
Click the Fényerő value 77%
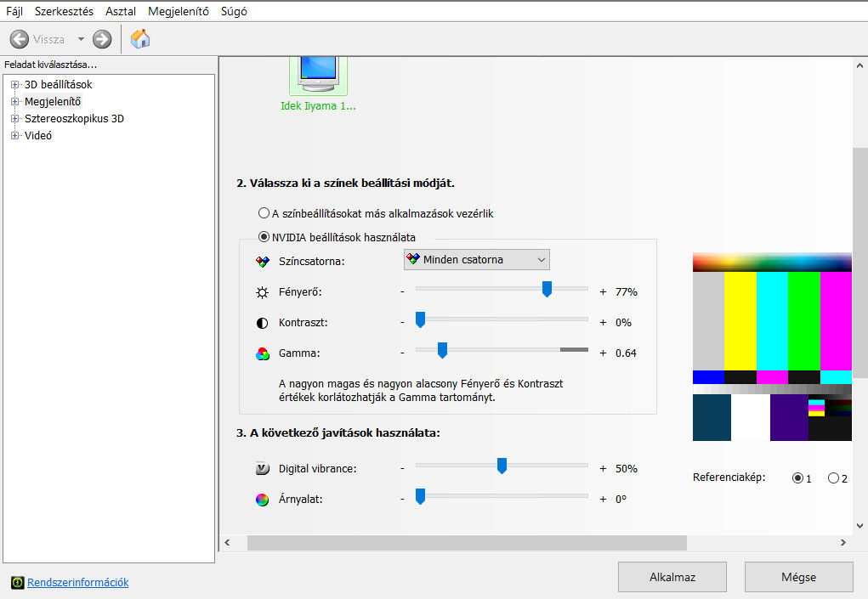[626, 291]
